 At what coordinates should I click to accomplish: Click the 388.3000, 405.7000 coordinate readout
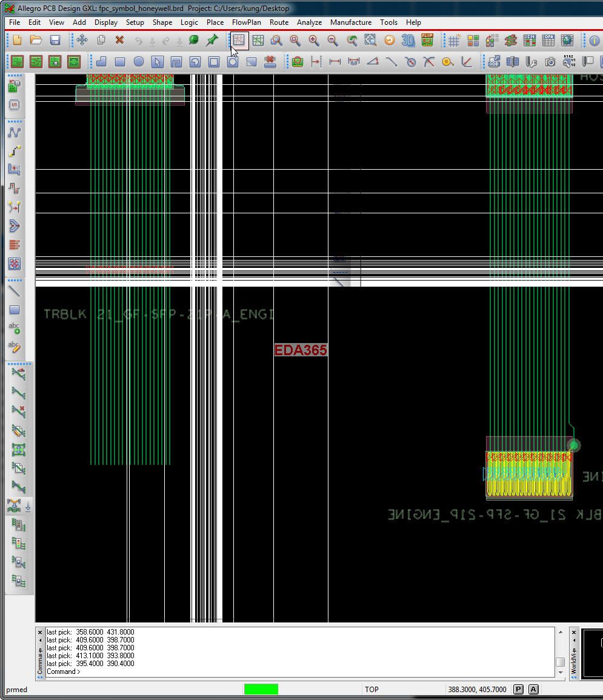(477, 689)
